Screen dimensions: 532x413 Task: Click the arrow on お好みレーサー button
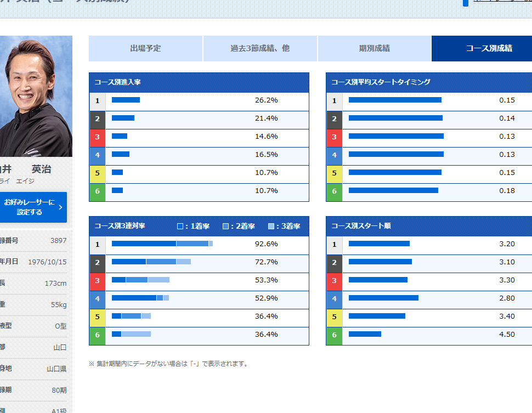click(60, 207)
